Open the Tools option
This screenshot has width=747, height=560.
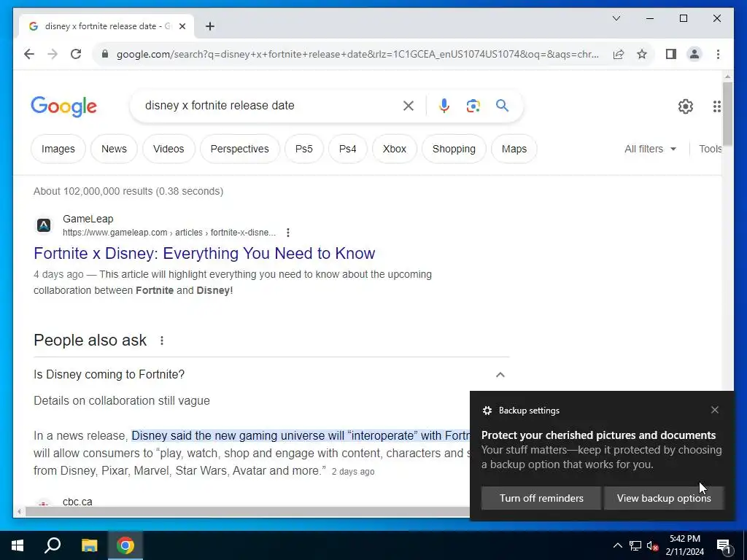710,149
